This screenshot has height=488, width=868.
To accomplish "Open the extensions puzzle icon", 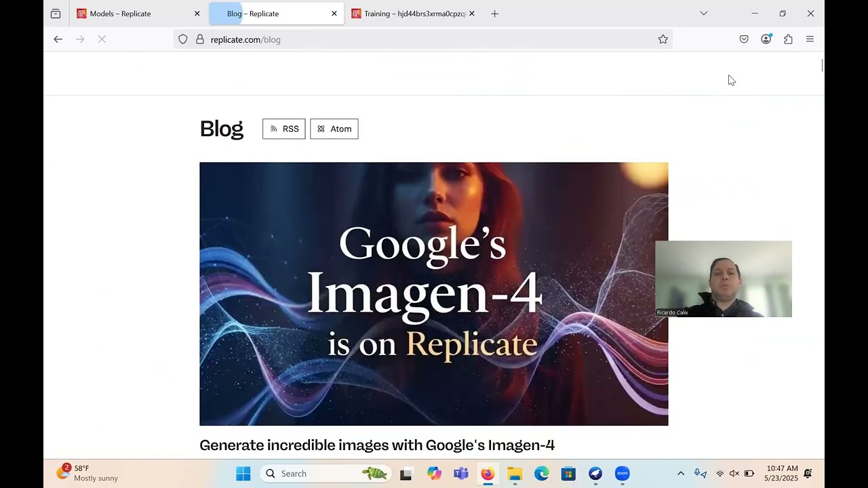I will 788,39.
